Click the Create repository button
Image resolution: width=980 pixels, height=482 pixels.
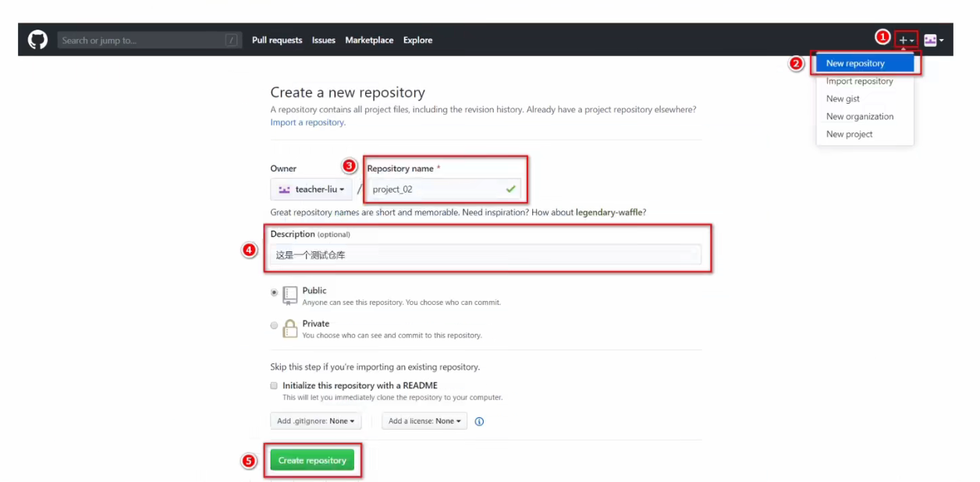[312, 460]
